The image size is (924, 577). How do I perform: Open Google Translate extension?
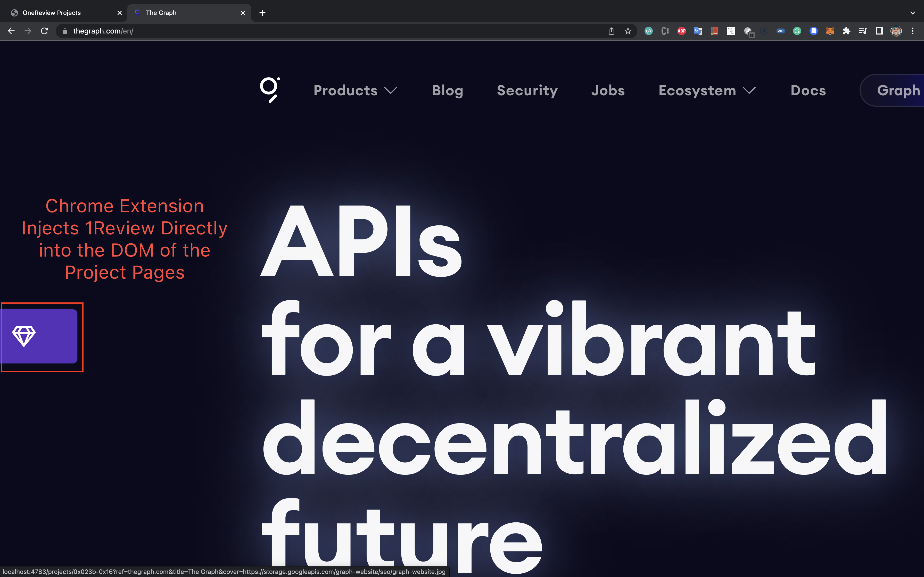(698, 31)
